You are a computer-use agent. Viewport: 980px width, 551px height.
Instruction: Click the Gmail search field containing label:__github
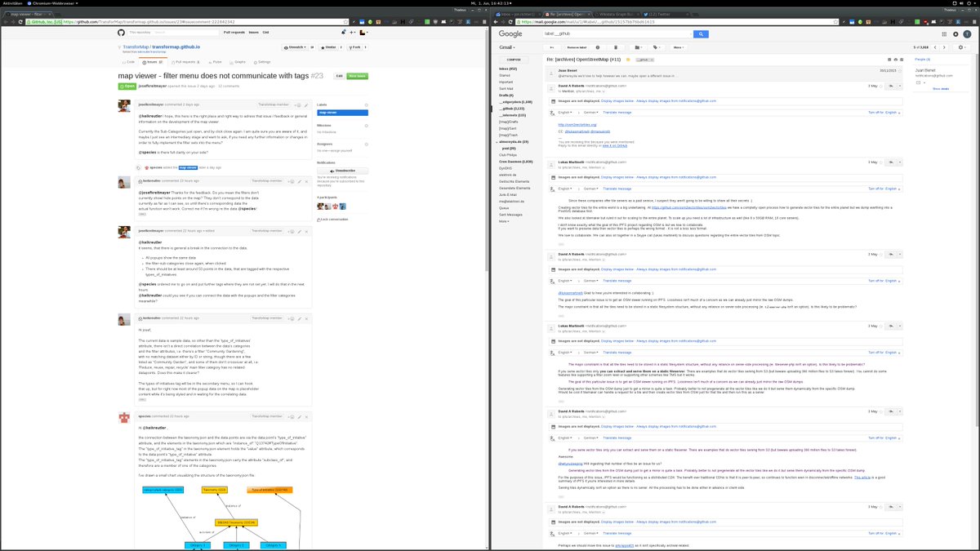pyautogui.click(x=617, y=34)
